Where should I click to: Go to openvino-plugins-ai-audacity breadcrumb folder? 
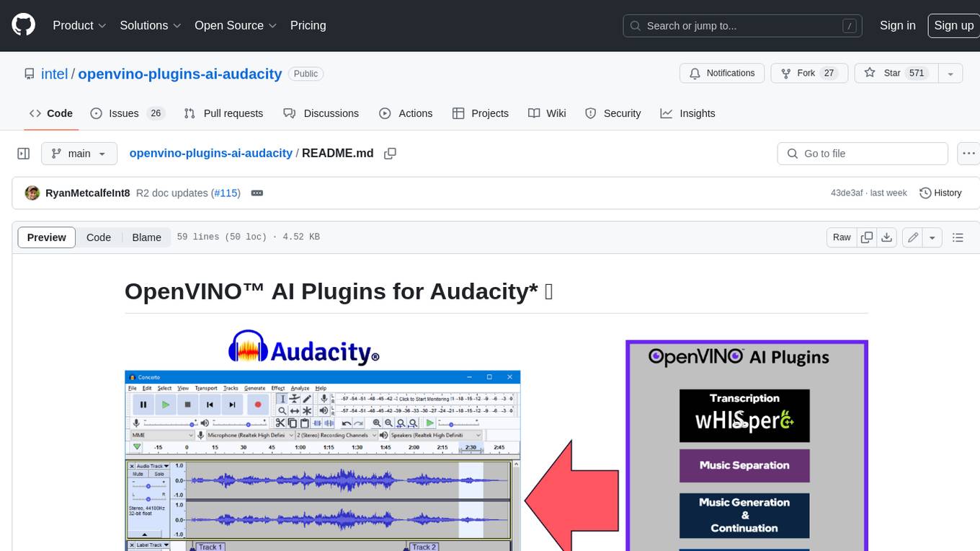[210, 153]
